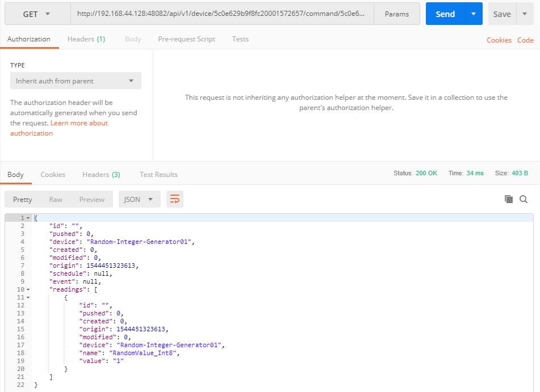The width and height of the screenshot is (540, 392).
Task: Expand the Inherit auth type dropdown
Action: pyautogui.click(x=76, y=81)
